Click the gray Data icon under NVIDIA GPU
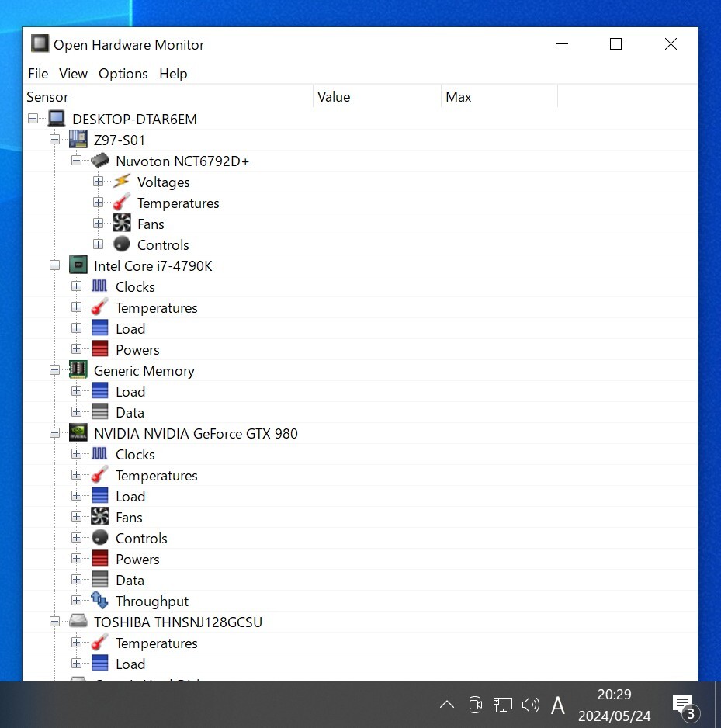Screen dimensions: 721x728 coord(100,580)
